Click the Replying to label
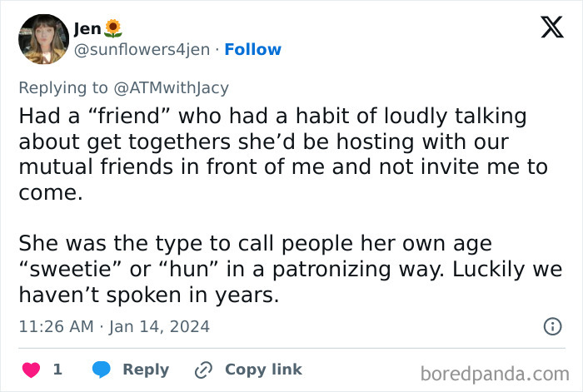Viewport: 583px width, 392px height. (x=63, y=88)
